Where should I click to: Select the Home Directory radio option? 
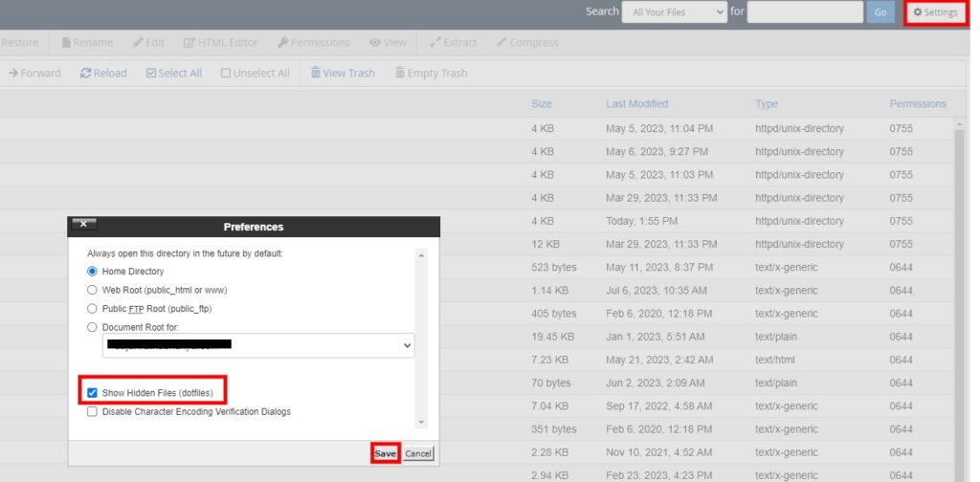coord(93,272)
